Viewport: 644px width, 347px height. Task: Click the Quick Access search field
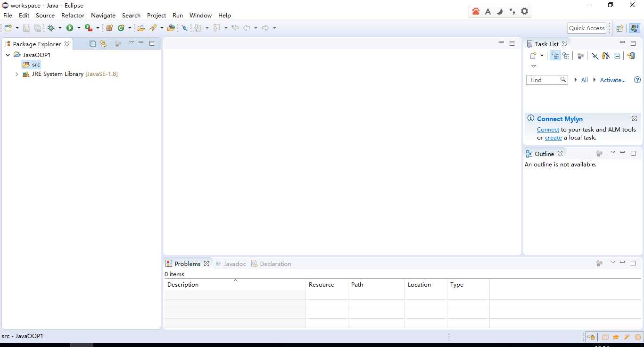[586, 28]
